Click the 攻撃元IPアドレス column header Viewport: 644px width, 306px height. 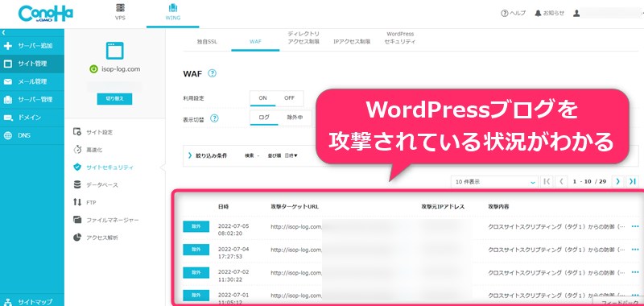pyautogui.click(x=443, y=207)
